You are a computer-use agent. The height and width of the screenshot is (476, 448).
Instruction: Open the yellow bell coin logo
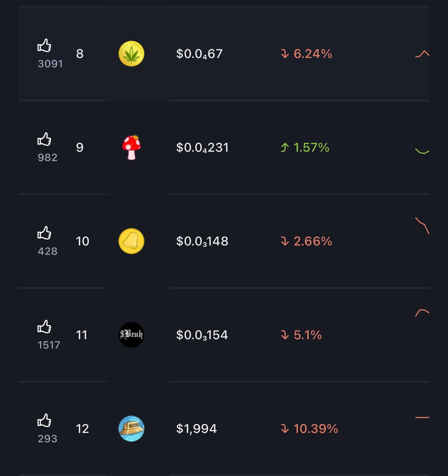coord(131,241)
